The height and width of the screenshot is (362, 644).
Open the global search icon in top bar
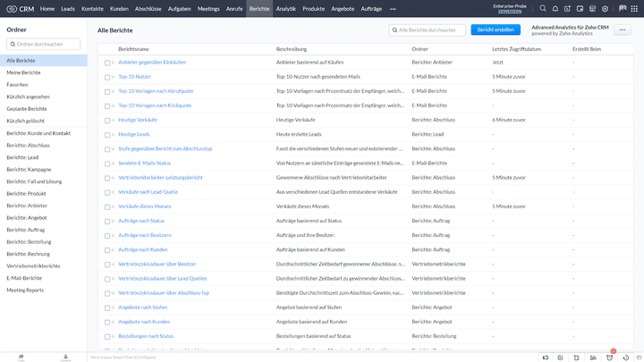(x=543, y=8)
